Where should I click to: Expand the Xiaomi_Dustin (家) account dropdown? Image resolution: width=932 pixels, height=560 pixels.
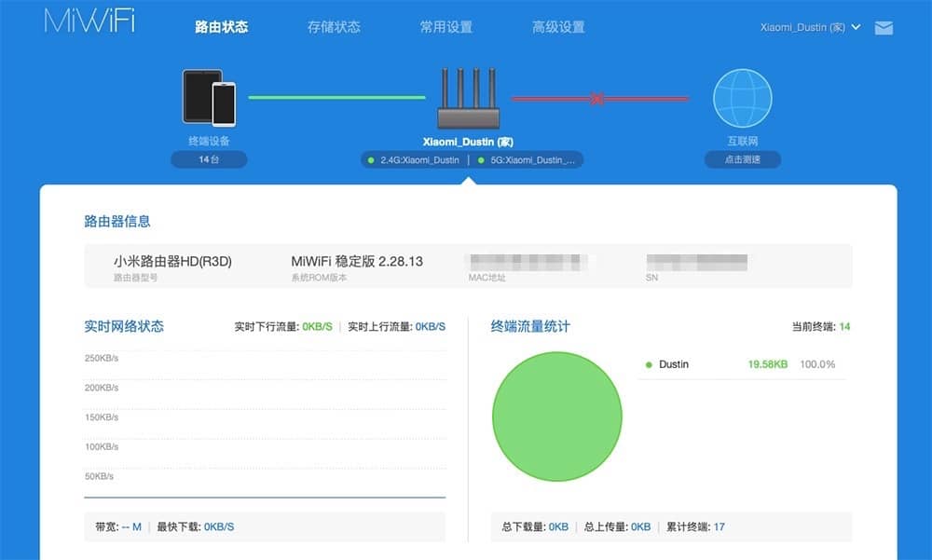[810, 27]
